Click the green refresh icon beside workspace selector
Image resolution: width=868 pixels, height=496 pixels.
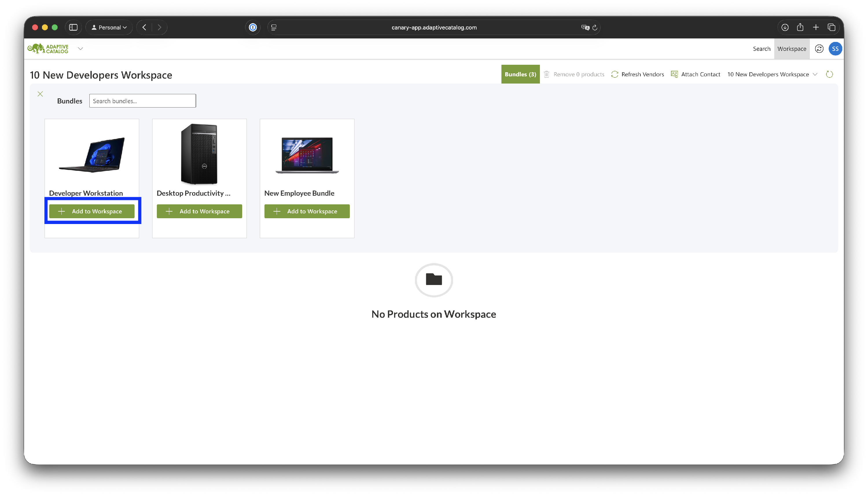coord(829,74)
